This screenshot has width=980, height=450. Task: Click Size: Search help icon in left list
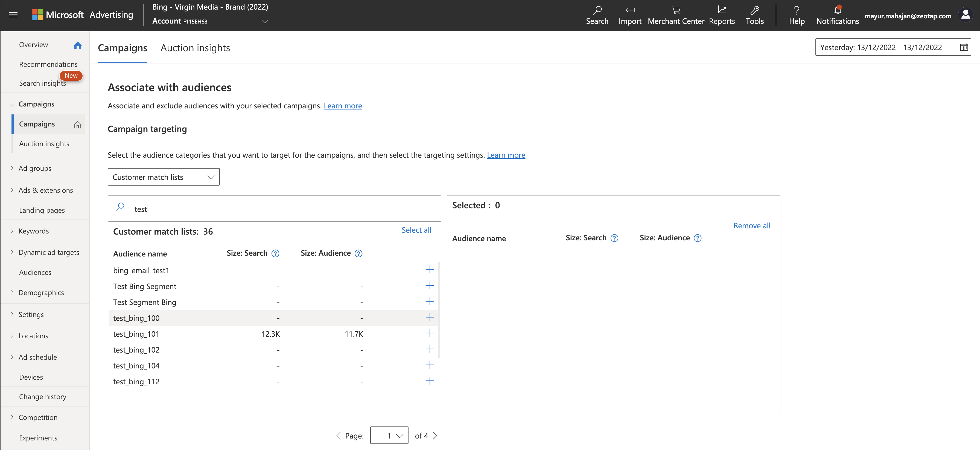click(275, 253)
